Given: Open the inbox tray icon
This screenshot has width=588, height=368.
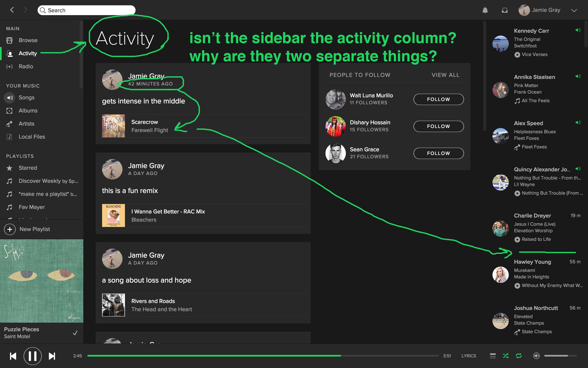Looking at the screenshot, I should [505, 10].
